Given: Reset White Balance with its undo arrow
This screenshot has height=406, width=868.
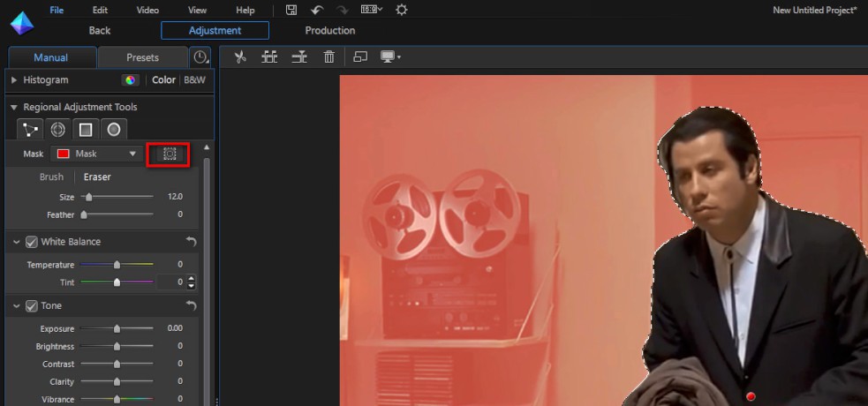Looking at the screenshot, I should [x=191, y=242].
